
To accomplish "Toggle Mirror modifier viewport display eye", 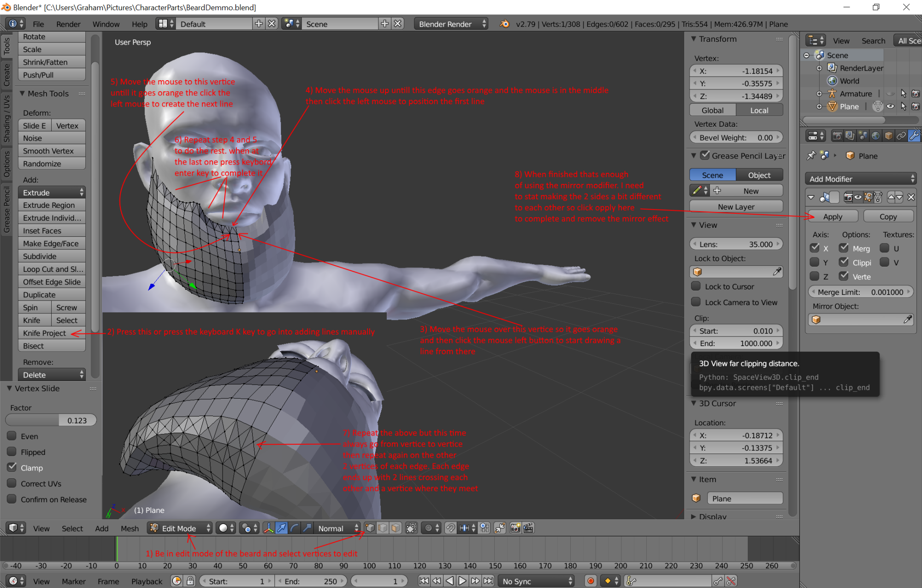I will click(858, 197).
